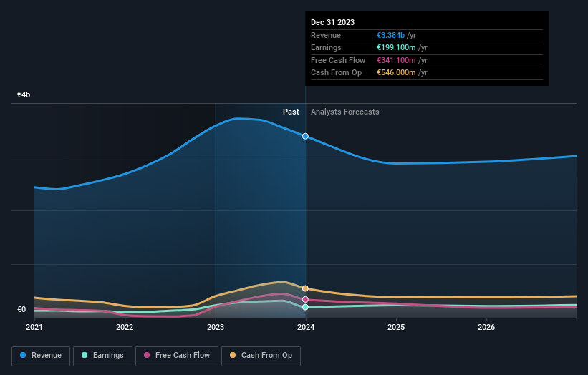
Task: Select the 2024 x-axis label
Action: click(306, 327)
